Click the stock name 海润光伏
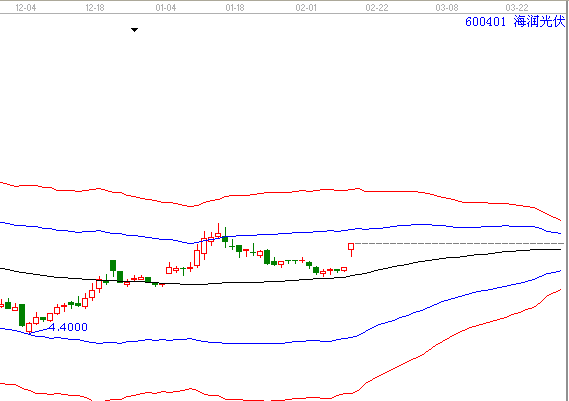Image resolution: width=569 pixels, height=401 pixels. [539, 21]
